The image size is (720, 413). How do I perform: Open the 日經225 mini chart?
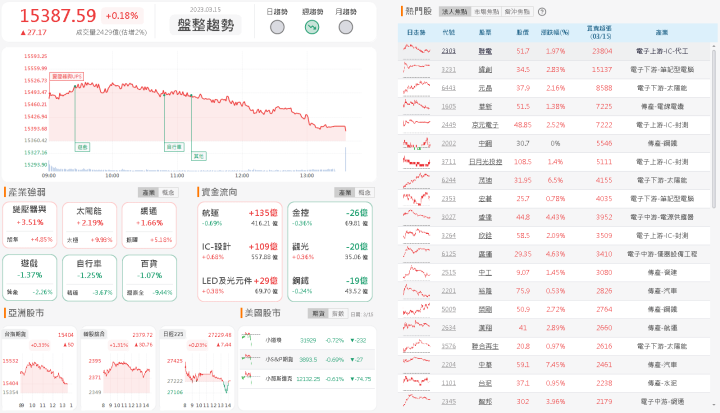tap(197, 369)
